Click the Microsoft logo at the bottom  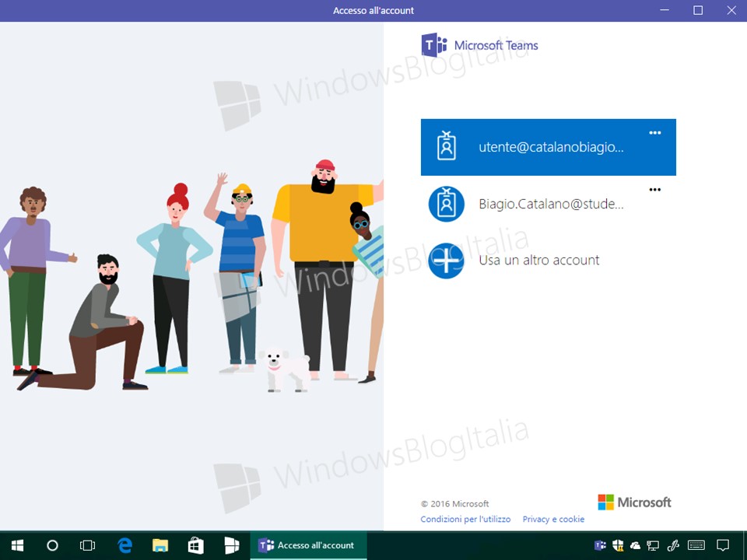pyautogui.click(x=635, y=502)
